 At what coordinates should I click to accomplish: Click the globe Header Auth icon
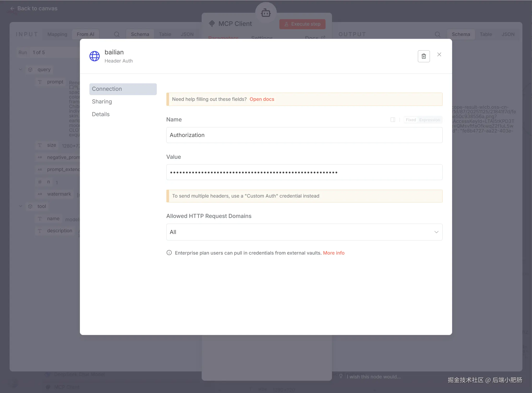(x=94, y=56)
